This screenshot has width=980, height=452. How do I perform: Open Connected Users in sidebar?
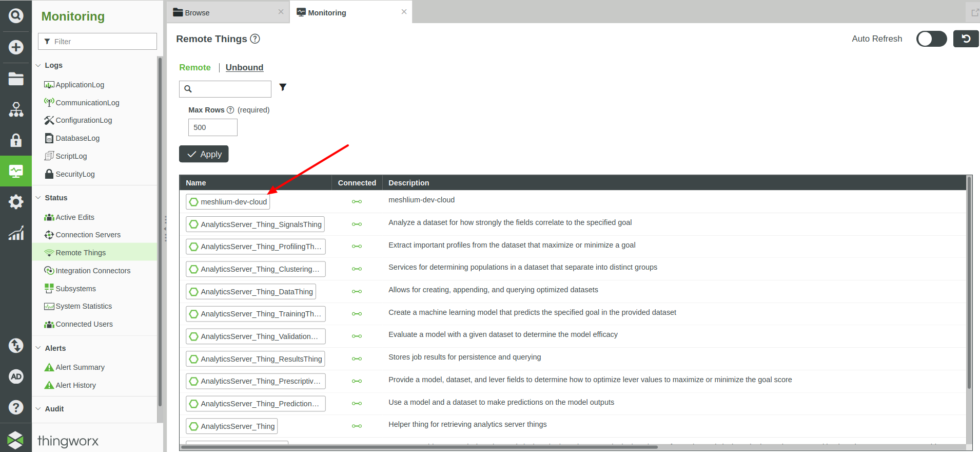pos(79,324)
